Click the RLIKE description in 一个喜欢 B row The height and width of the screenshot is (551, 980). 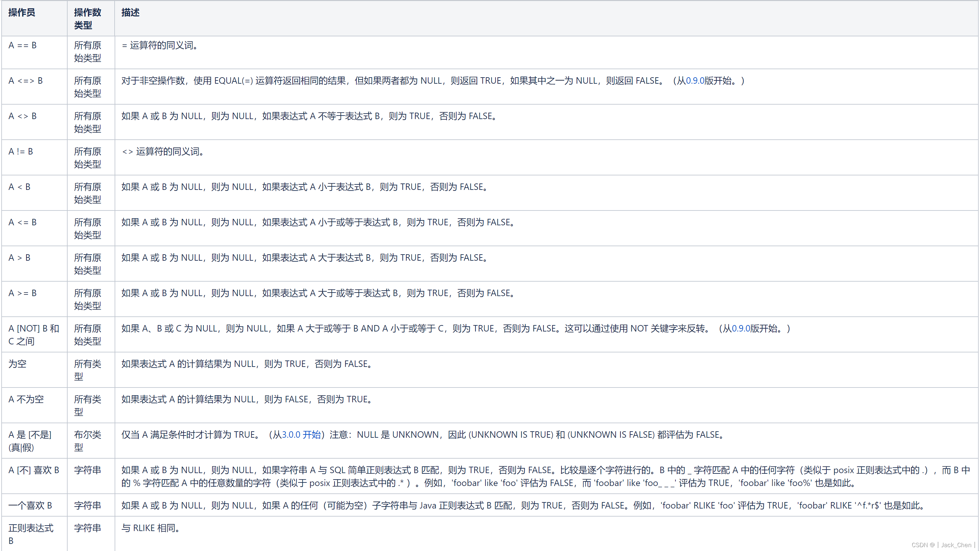coord(523,505)
